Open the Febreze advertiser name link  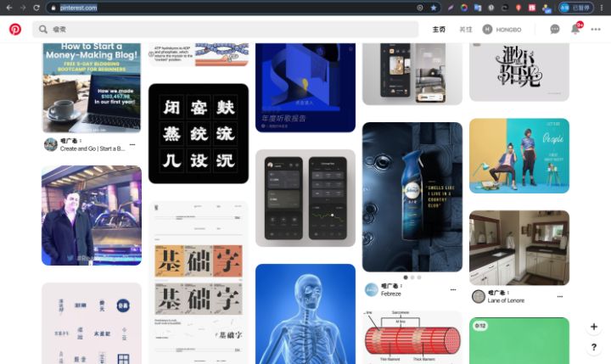tap(390, 294)
